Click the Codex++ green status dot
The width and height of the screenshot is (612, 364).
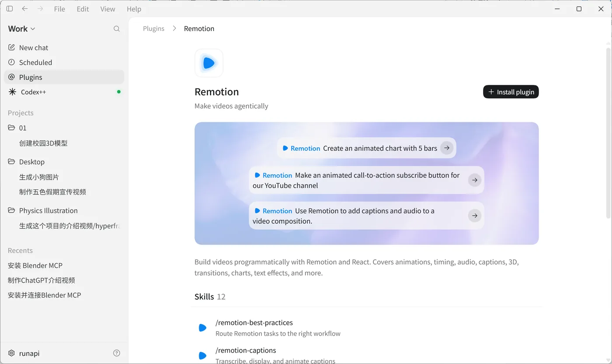pyautogui.click(x=119, y=92)
